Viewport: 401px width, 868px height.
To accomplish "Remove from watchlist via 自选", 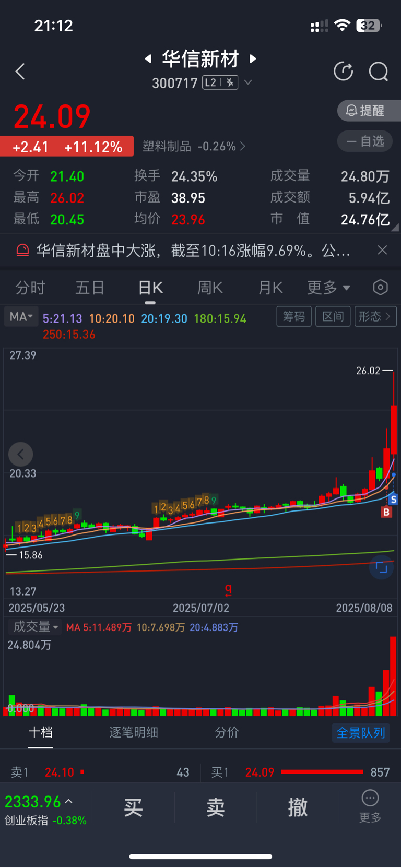I will (365, 141).
